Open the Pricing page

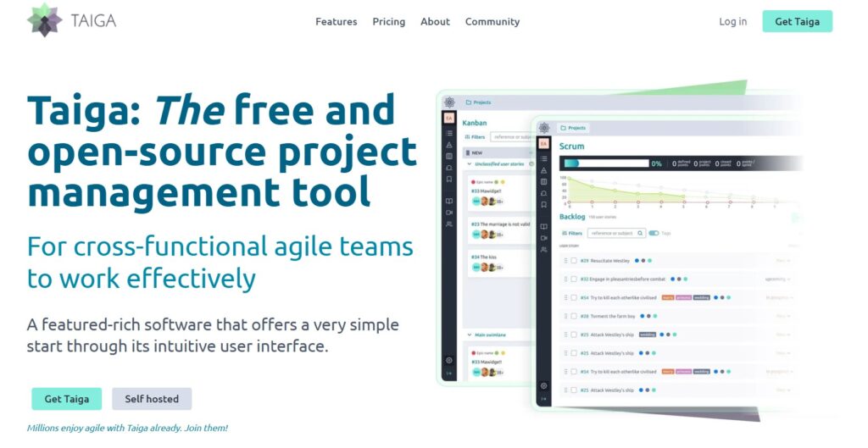point(388,21)
